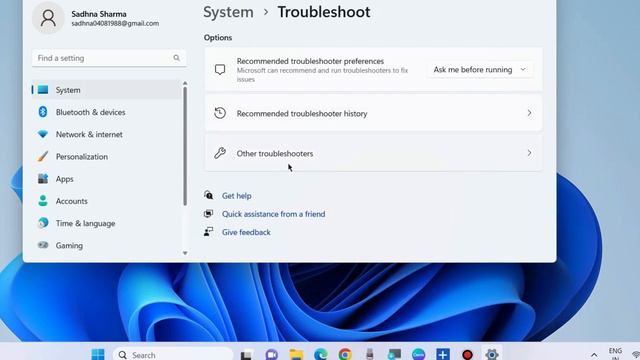This screenshot has height=360, width=640.
Task: Open Accounts settings
Action: tap(106, 201)
